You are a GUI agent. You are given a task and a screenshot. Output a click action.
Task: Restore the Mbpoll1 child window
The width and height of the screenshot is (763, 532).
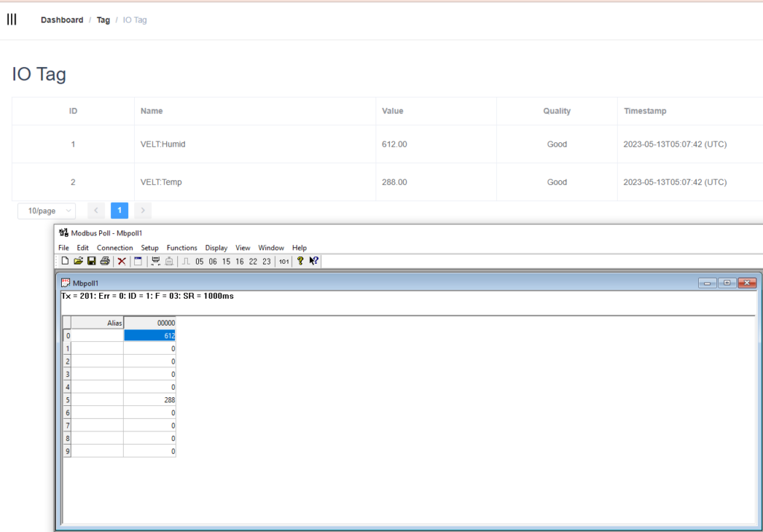click(x=726, y=283)
